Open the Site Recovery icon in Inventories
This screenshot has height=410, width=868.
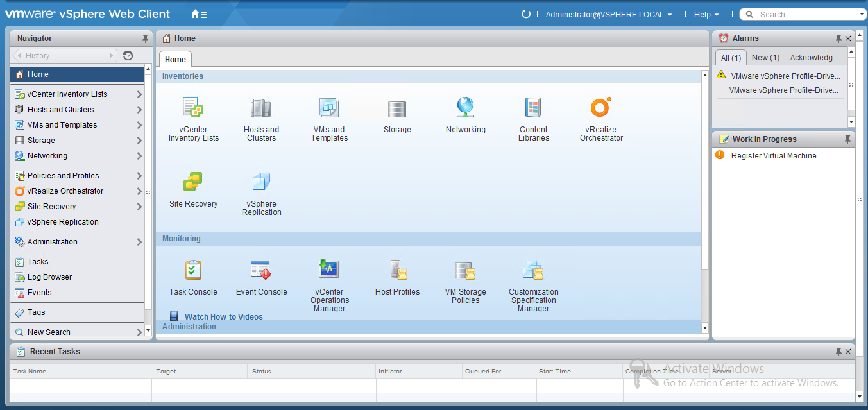193,182
